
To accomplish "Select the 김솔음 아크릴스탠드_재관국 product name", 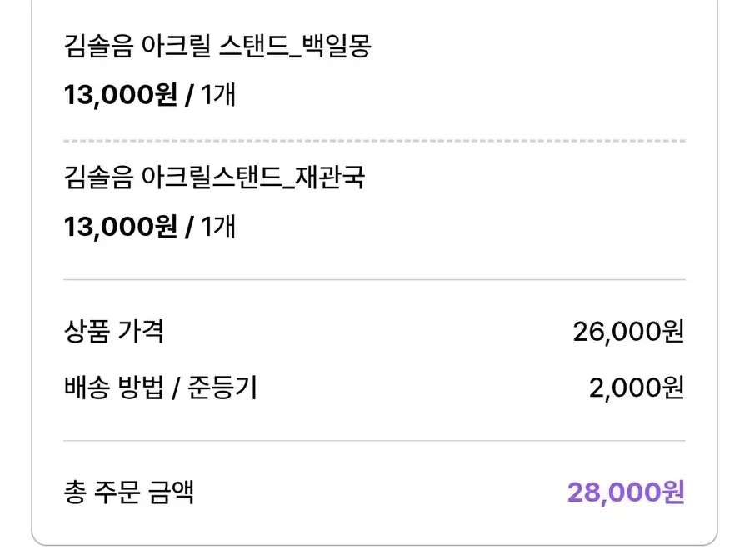I will click(x=214, y=177).
